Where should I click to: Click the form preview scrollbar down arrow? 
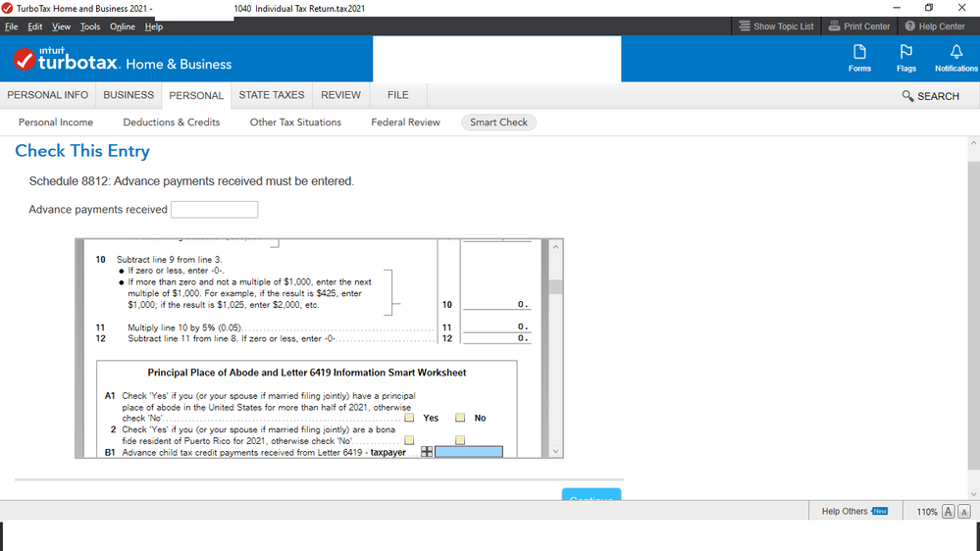555,451
